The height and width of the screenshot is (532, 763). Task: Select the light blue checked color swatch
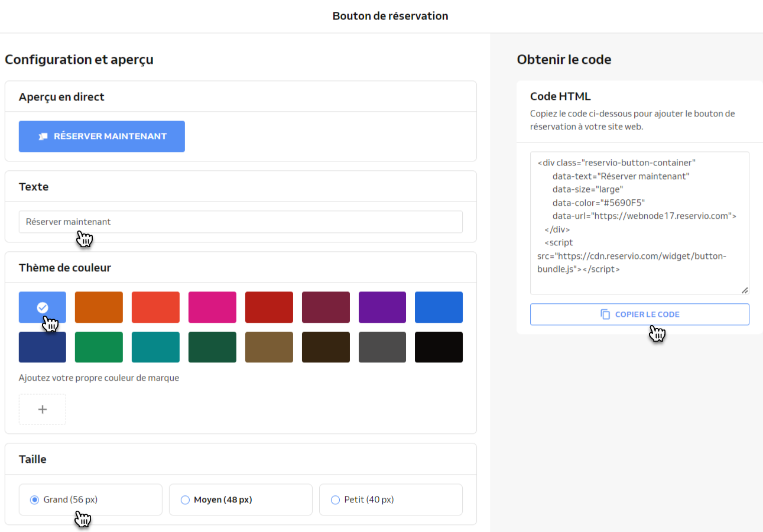pyautogui.click(x=43, y=307)
